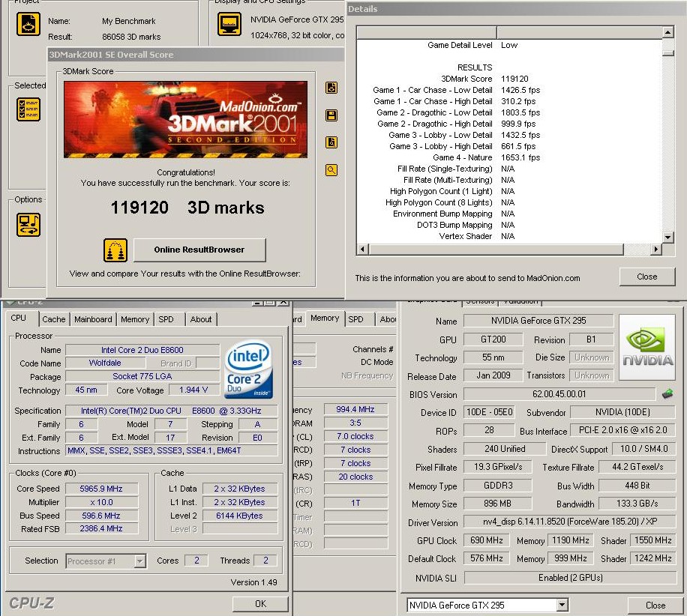
Task: Click the Details list scroll up arrow
Action: pyautogui.click(x=667, y=32)
